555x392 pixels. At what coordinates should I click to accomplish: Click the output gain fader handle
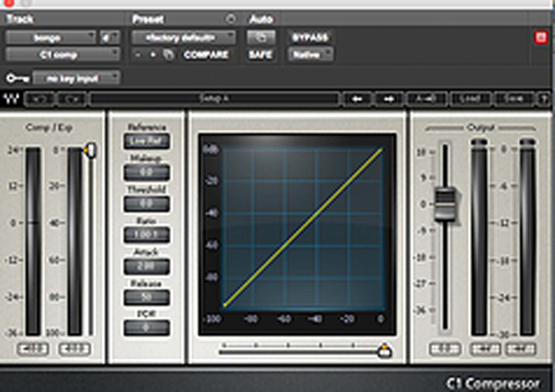click(445, 203)
